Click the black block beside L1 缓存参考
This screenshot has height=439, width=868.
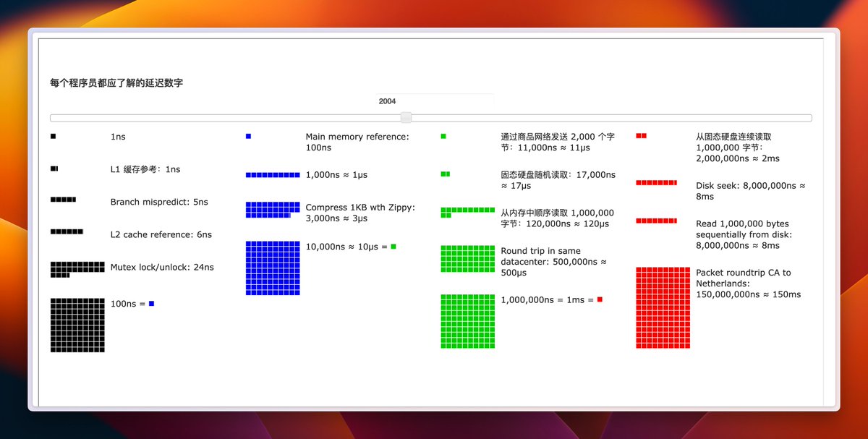point(54,169)
